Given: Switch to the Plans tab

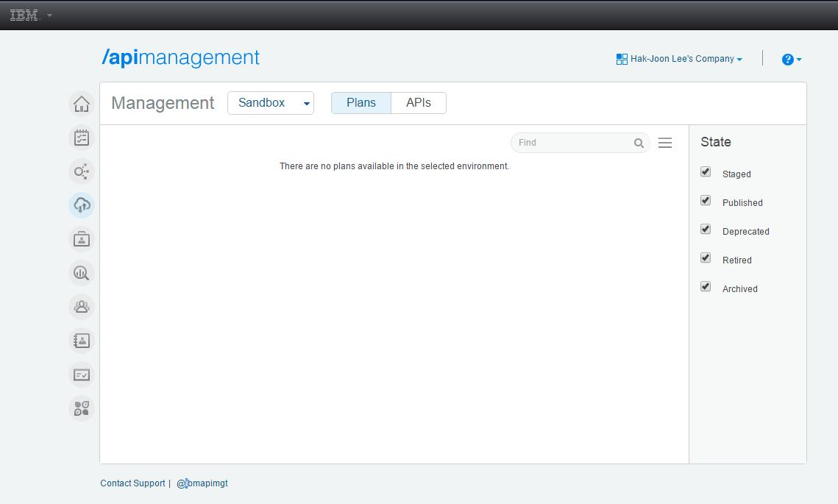Looking at the screenshot, I should point(361,103).
